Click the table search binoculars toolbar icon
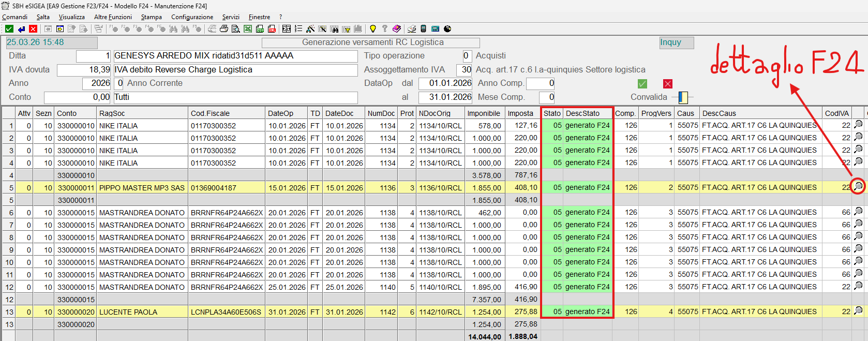This screenshot has height=341, width=868. click(x=334, y=29)
